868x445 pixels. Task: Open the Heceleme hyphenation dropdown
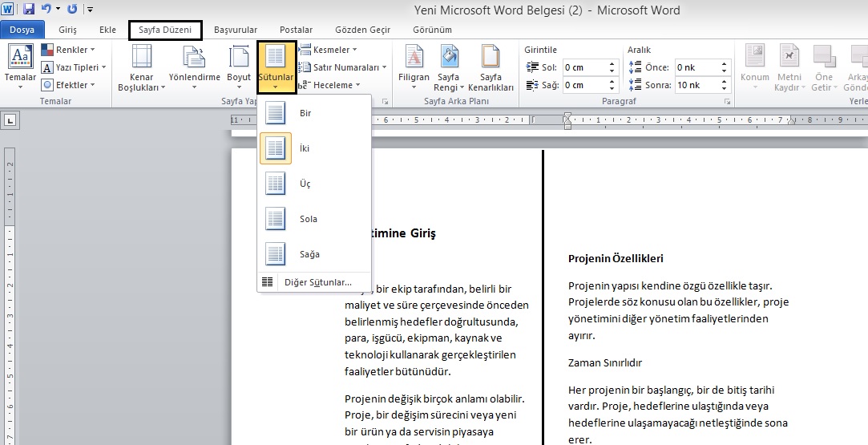tap(329, 85)
